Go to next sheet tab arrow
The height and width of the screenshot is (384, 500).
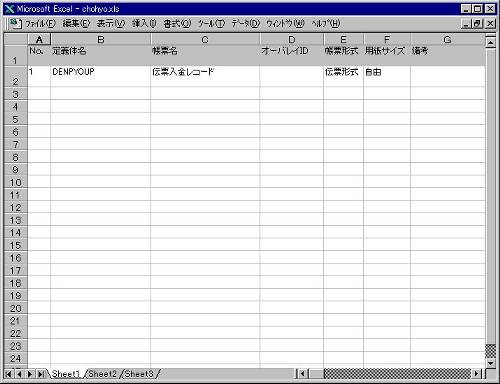click(30, 374)
